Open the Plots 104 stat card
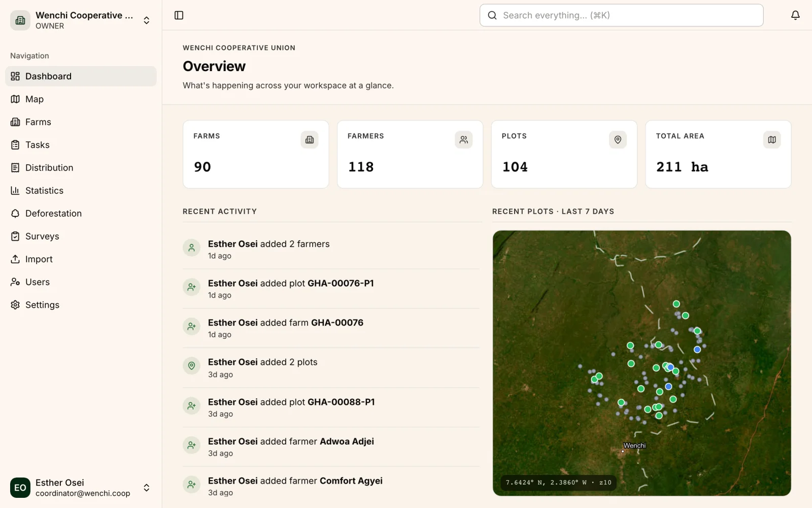812x508 pixels. point(564,154)
